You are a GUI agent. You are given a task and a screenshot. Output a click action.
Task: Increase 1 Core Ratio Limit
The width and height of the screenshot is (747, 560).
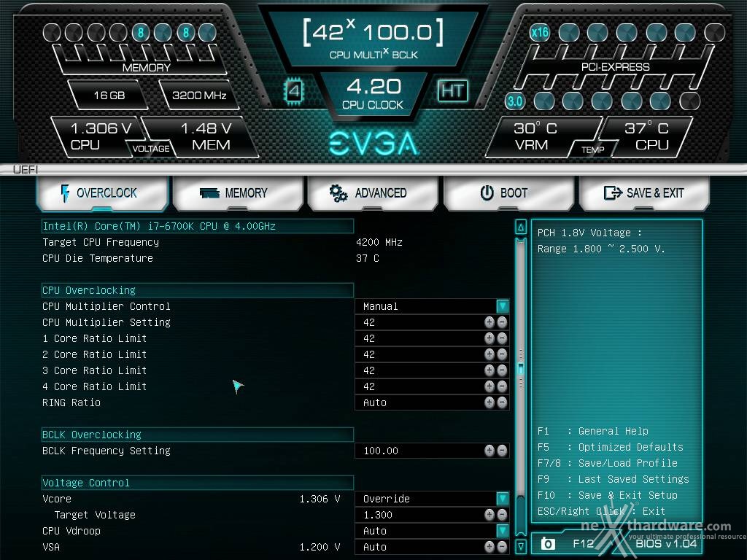[489, 338]
